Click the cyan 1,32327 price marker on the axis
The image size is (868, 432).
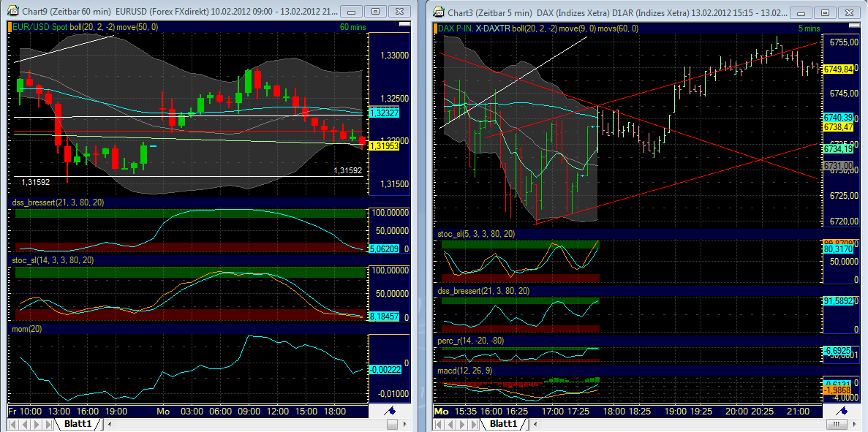386,113
